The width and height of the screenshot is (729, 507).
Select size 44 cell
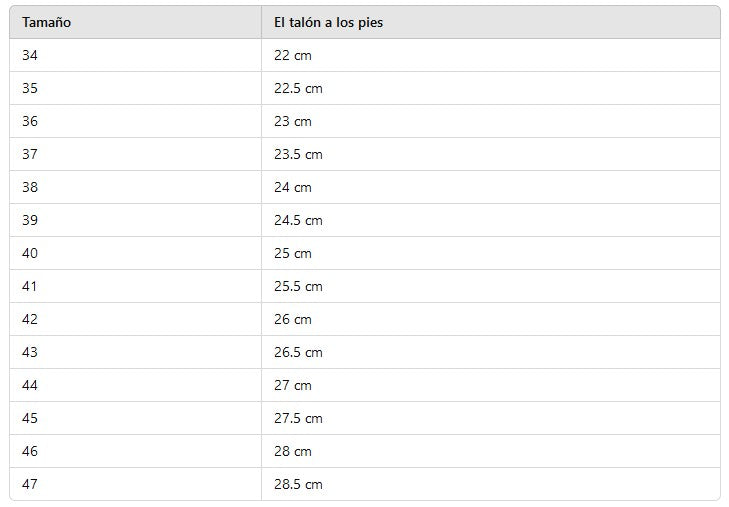(30, 385)
